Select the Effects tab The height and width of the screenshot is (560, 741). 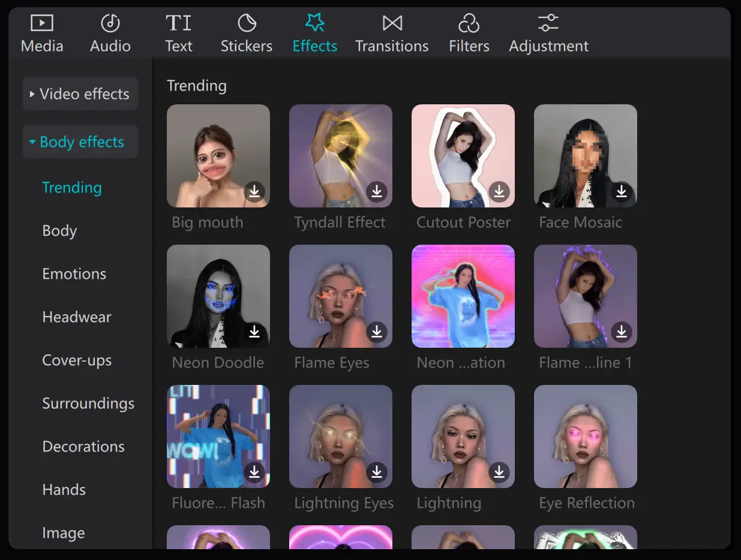[x=315, y=34]
